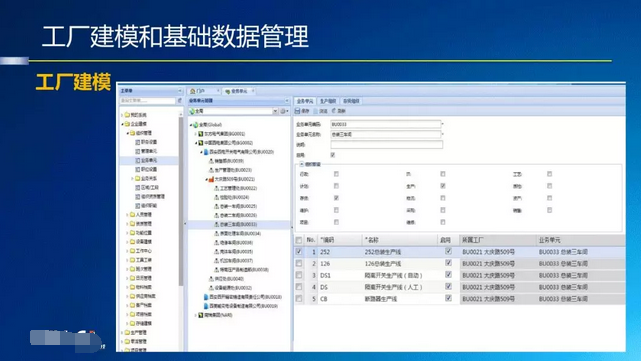
Task: Click the gear settings icon beside the 全局 dropdown
Action: (283, 111)
